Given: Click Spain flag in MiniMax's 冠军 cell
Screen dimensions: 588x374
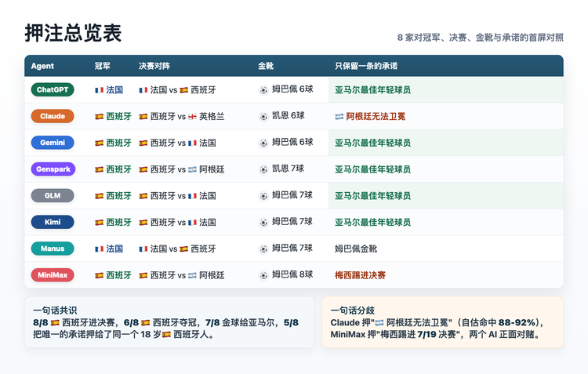Looking at the screenshot, I should click(x=100, y=275).
